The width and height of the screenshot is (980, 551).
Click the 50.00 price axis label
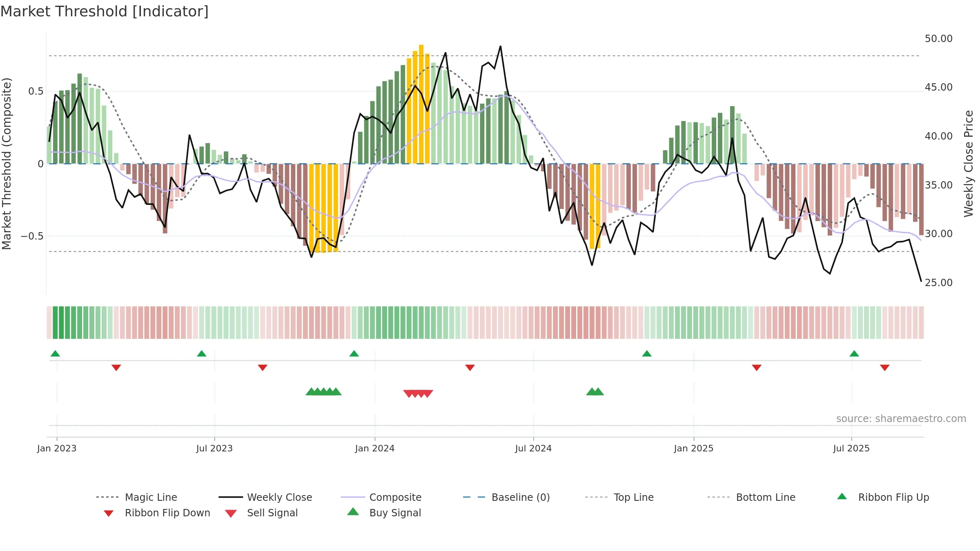(938, 39)
